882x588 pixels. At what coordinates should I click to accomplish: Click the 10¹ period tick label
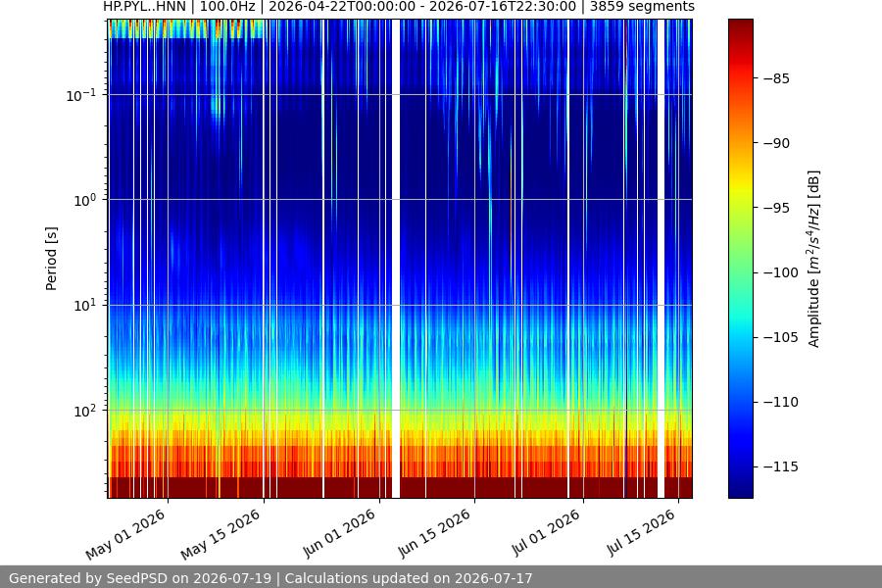coord(83,306)
